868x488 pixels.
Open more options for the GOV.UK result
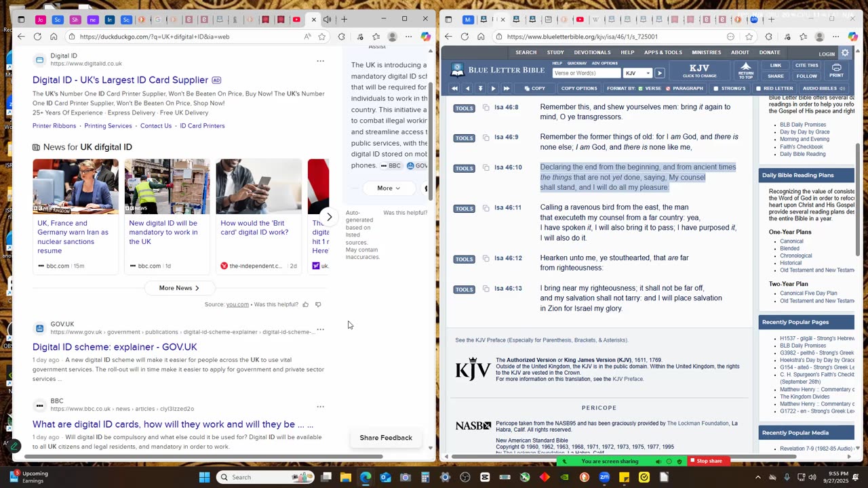click(x=320, y=329)
